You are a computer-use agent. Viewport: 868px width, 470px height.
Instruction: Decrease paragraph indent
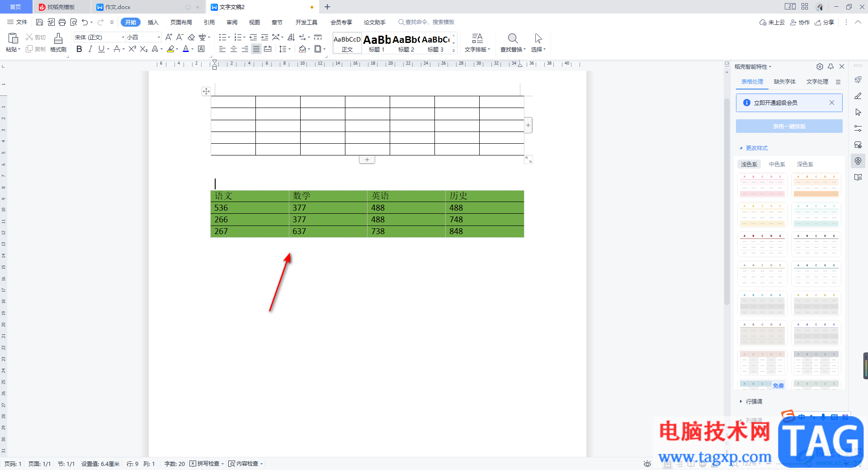point(253,37)
